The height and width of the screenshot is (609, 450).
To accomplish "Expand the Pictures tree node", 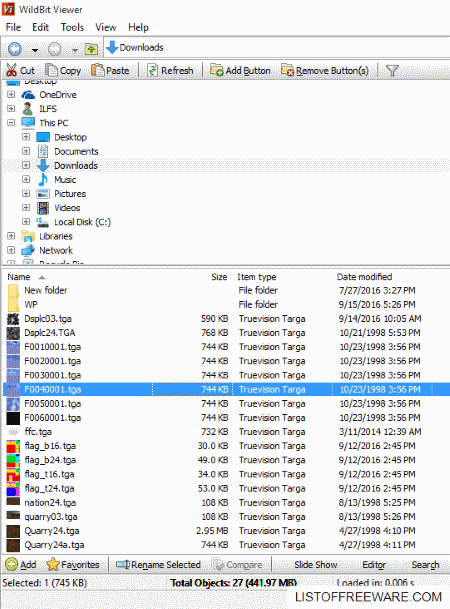I will point(26,193).
